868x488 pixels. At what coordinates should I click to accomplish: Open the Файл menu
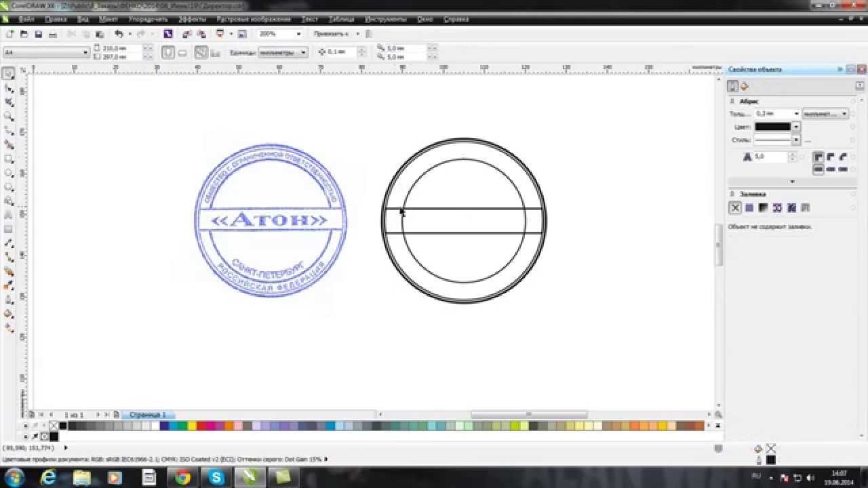coord(28,20)
